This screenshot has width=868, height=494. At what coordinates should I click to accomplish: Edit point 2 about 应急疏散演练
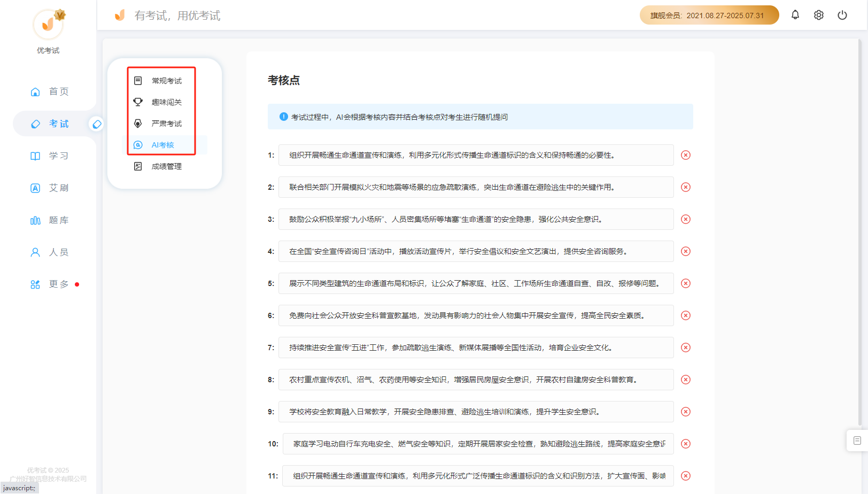pyautogui.click(x=476, y=187)
